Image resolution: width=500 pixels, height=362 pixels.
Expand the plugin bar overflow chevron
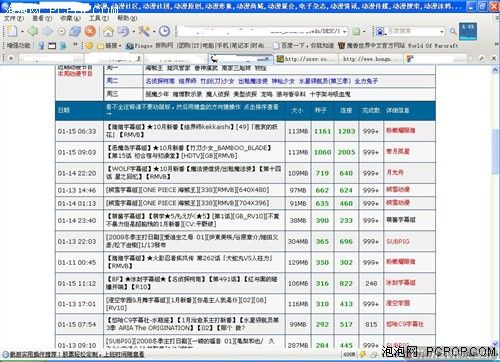(75, 44)
